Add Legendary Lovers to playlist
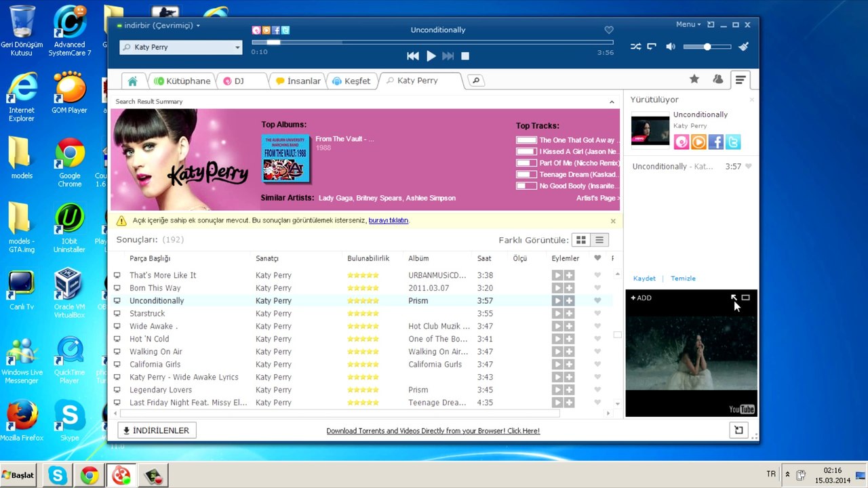 pyautogui.click(x=569, y=390)
